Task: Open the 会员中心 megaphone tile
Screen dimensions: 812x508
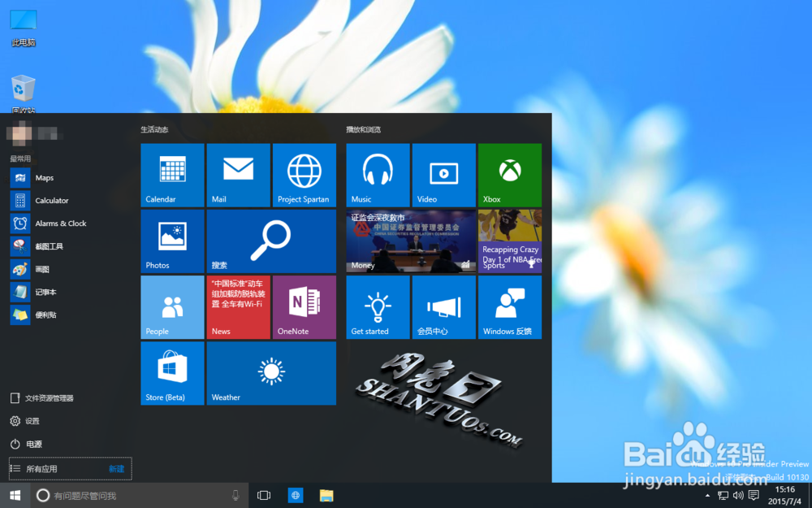Action: pyautogui.click(x=444, y=307)
